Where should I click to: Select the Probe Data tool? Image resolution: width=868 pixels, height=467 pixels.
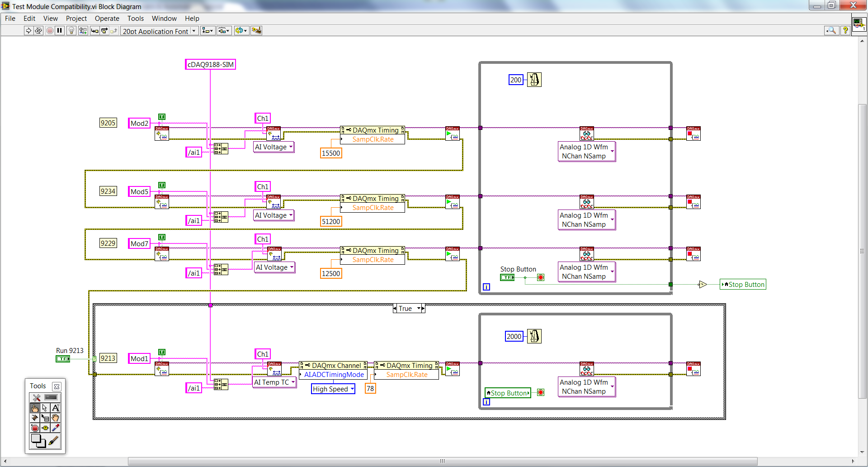[45, 428]
